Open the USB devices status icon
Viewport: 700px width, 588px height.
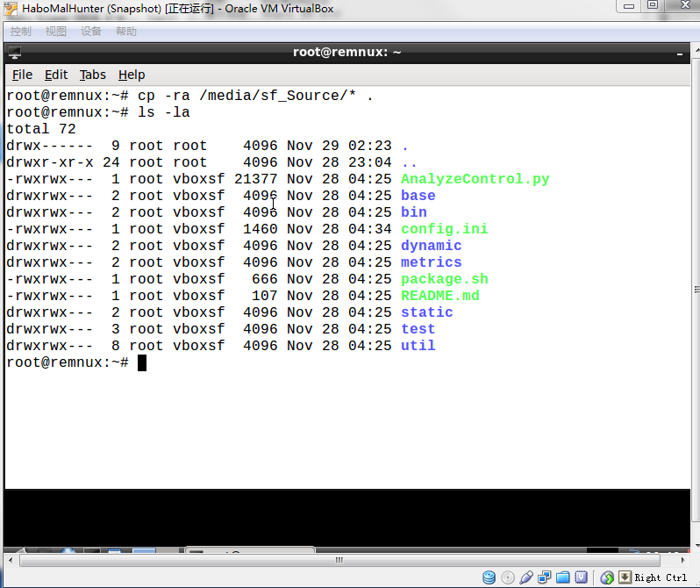pos(525,577)
